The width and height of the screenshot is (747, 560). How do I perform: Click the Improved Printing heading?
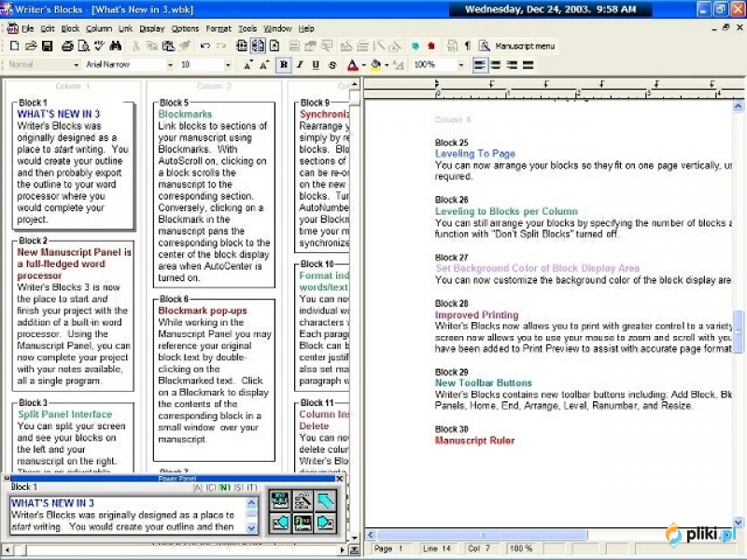click(476, 315)
